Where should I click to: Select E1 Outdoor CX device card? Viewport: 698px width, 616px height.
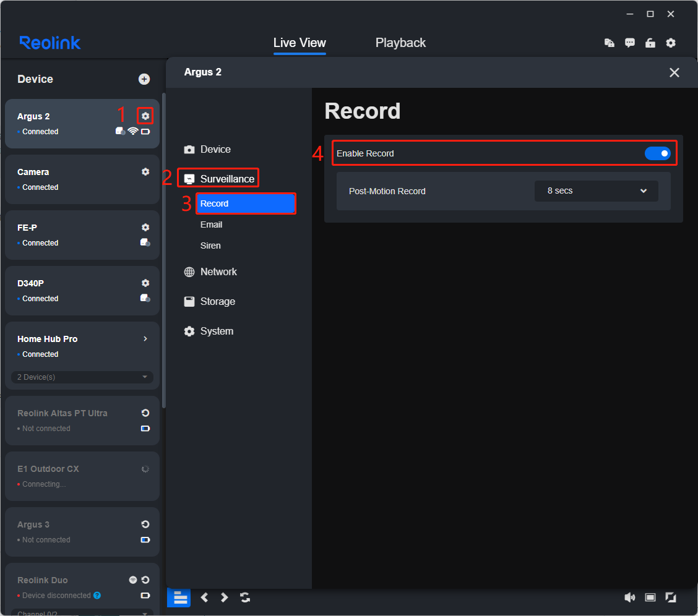coord(82,476)
